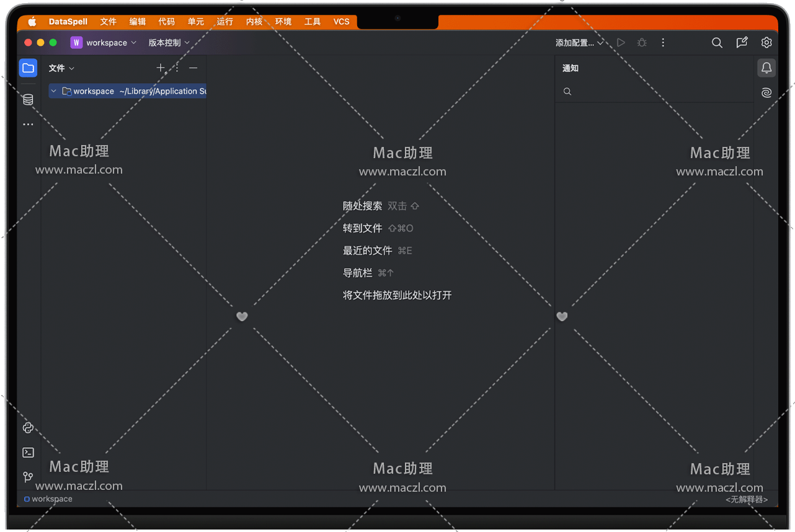Open the Terminal tool window
The height and width of the screenshot is (532, 795).
(28, 453)
